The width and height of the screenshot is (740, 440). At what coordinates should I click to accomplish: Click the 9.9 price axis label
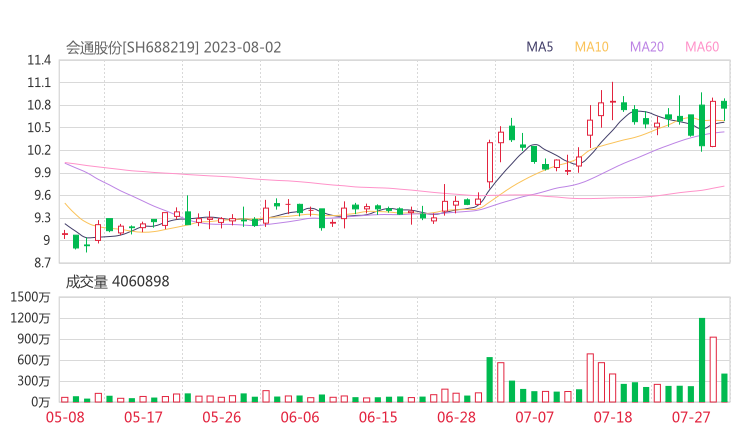[x=42, y=173]
